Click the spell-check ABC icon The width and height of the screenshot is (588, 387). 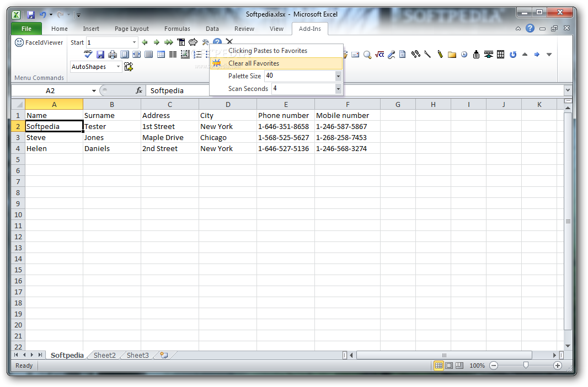point(88,55)
